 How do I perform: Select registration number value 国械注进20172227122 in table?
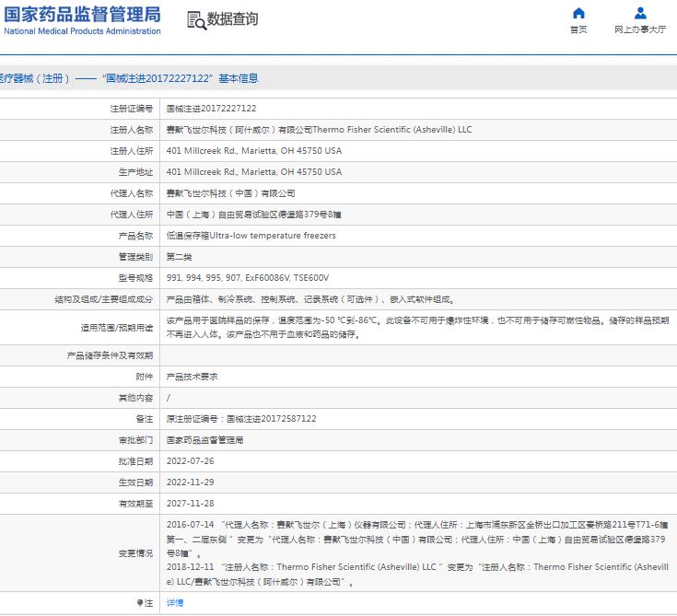click(x=211, y=109)
